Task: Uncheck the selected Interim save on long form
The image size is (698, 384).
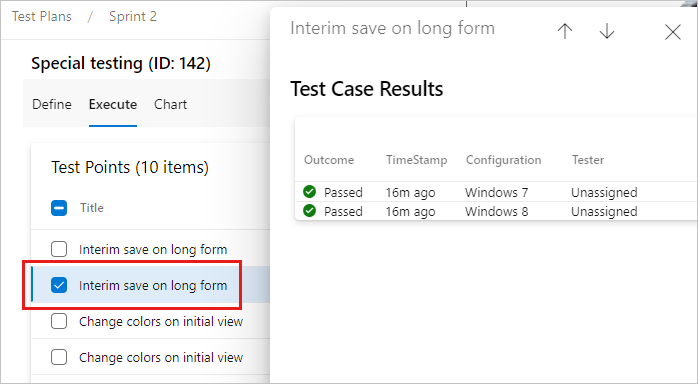Action: (59, 285)
